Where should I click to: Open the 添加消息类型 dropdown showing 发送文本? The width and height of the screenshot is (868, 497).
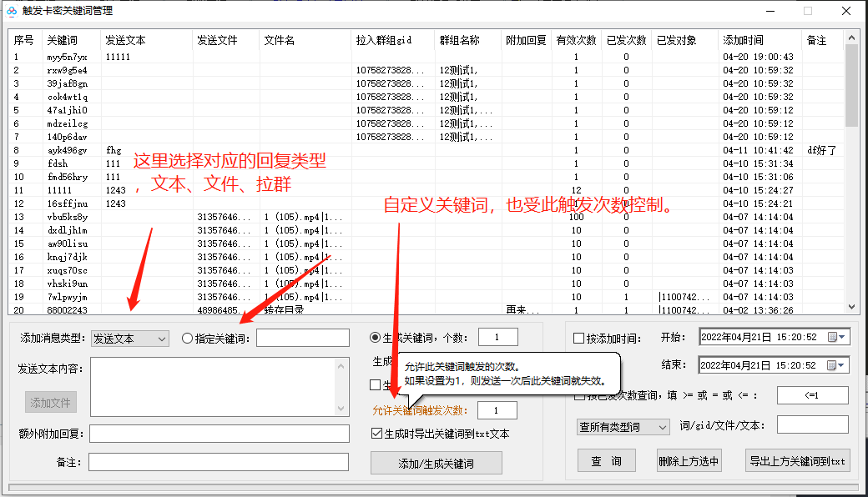(129, 337)
